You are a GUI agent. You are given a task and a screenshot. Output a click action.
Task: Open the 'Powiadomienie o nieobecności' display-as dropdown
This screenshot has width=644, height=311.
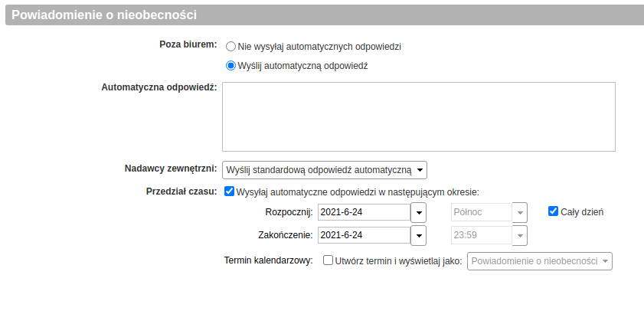coord(540,261)
